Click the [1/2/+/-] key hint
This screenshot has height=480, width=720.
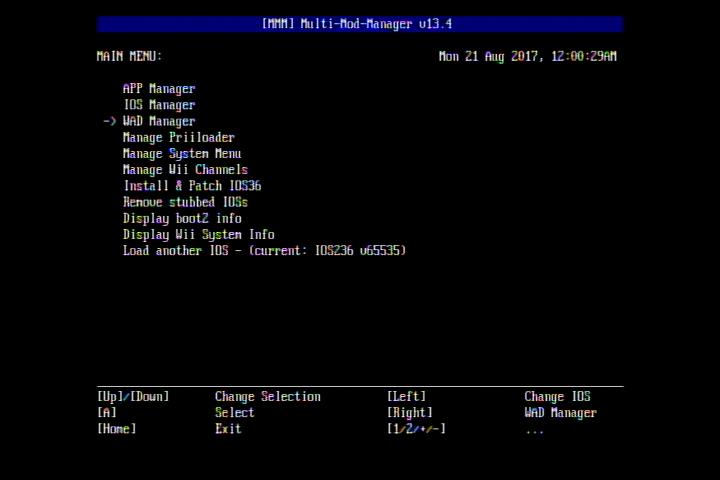(416, 429)
